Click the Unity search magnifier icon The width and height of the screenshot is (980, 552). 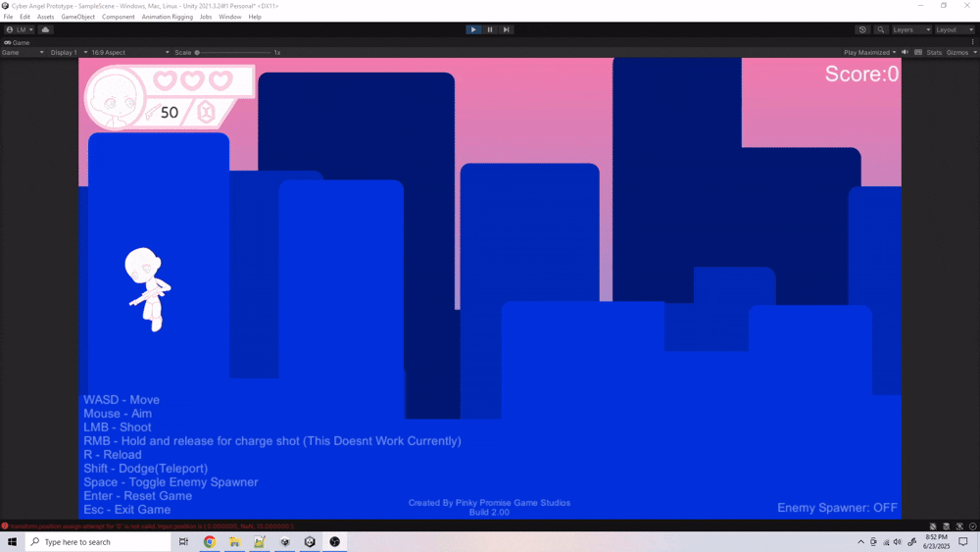click(x=881, y=29)
